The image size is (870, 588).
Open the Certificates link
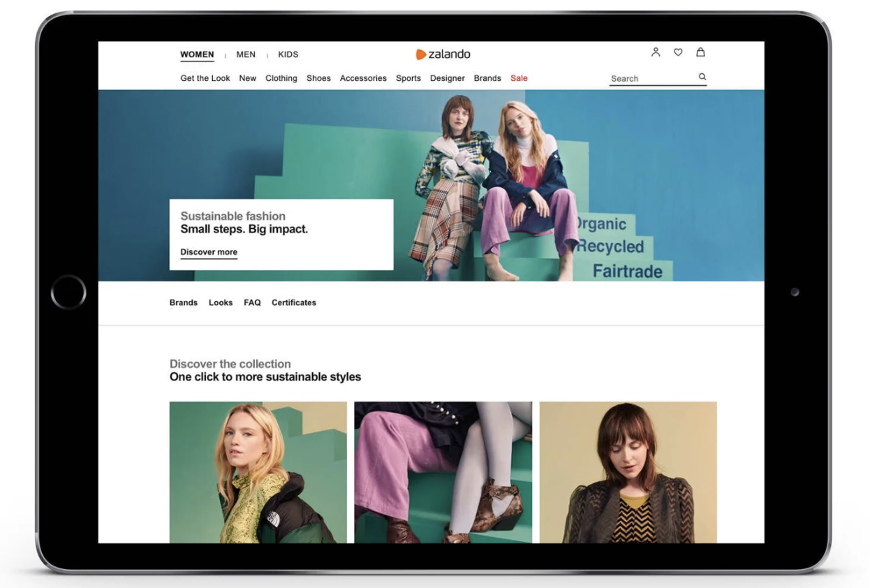point(294,302)
